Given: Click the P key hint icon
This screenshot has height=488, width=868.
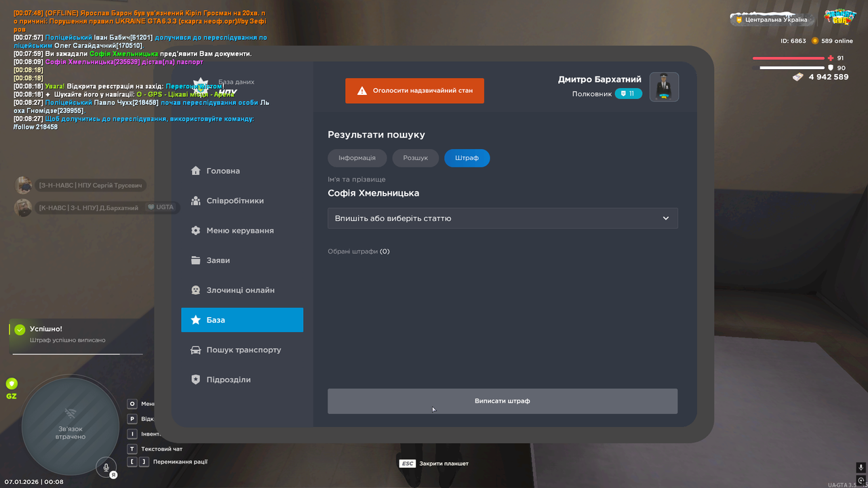Looking at the screenshot, I should tap(133, 419).
